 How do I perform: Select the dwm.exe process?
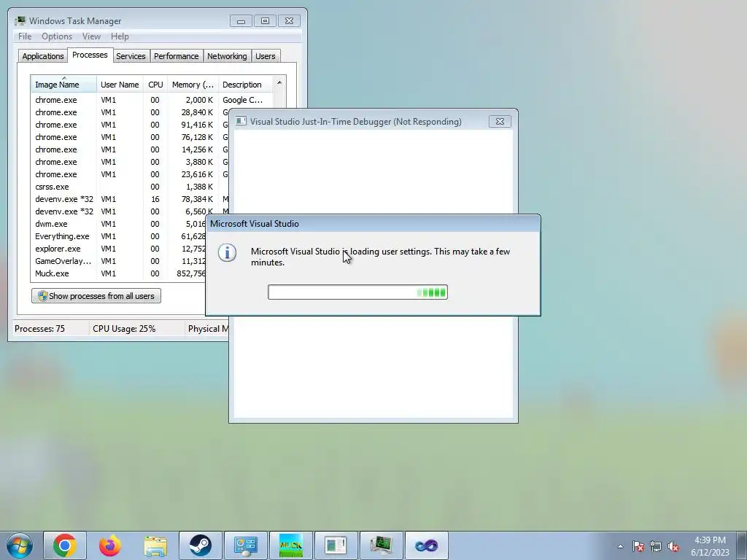coord(119,224)
